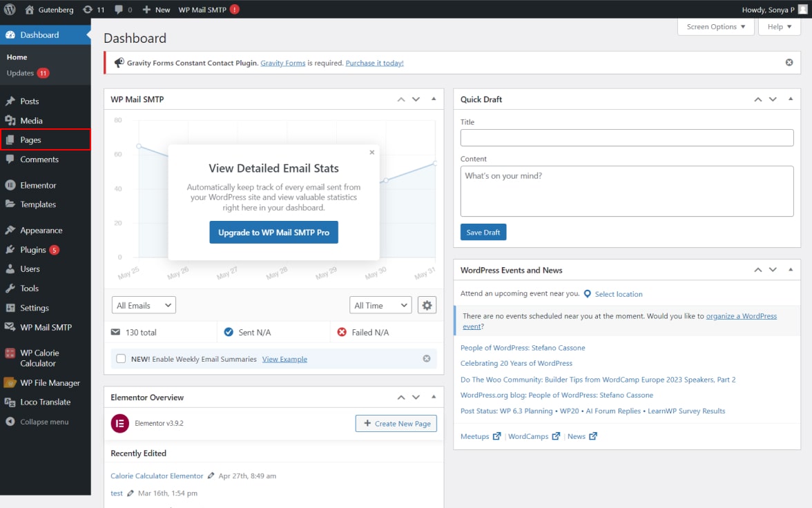Move WP Mail SMTP widget down
812x508 pixels.
416,99
